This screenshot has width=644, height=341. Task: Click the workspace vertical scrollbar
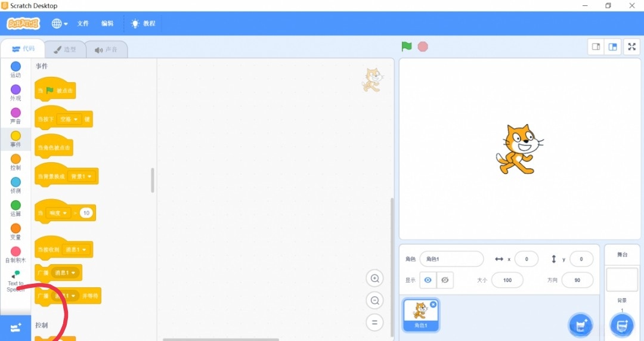point(392,267)
